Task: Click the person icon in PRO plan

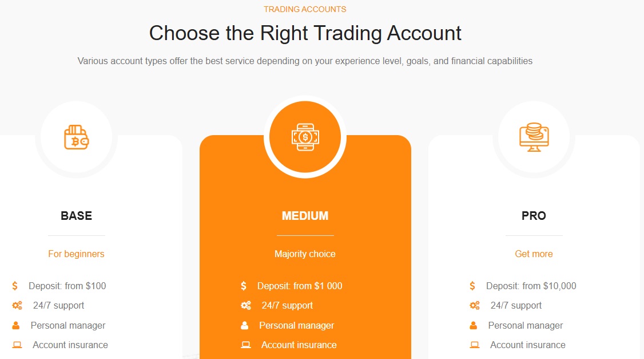Action: tap(473, 325)
